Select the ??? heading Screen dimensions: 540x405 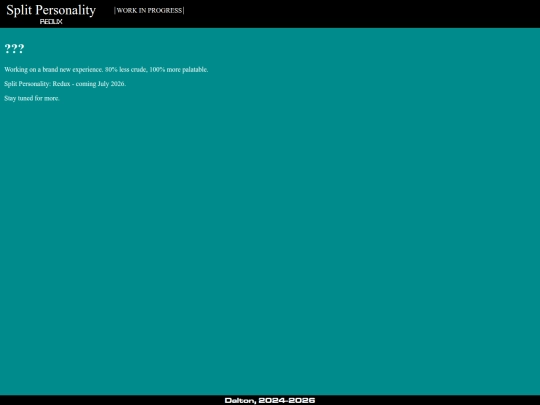pyautogui.click(x=14, y=49)
